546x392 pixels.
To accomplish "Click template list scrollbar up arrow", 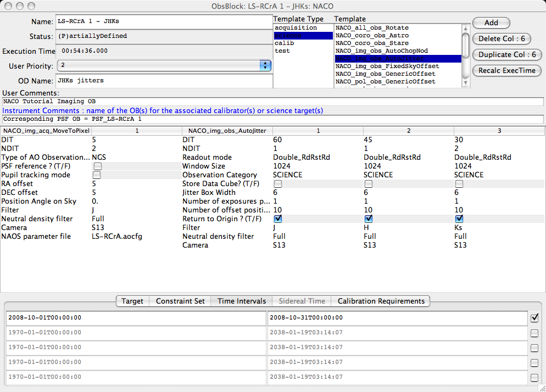I will pos(465,28).
